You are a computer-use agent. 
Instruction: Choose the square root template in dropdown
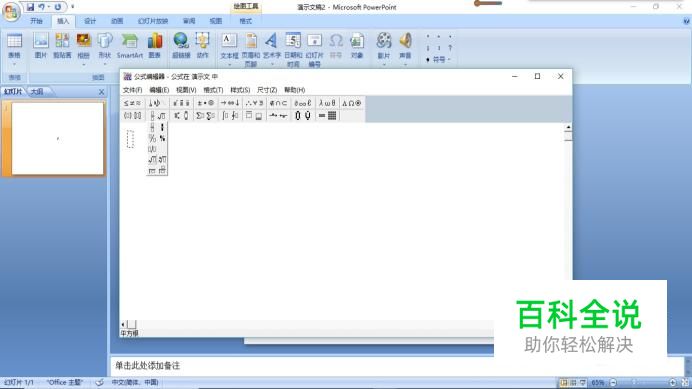pyautogui.click(x=152, y=159)
